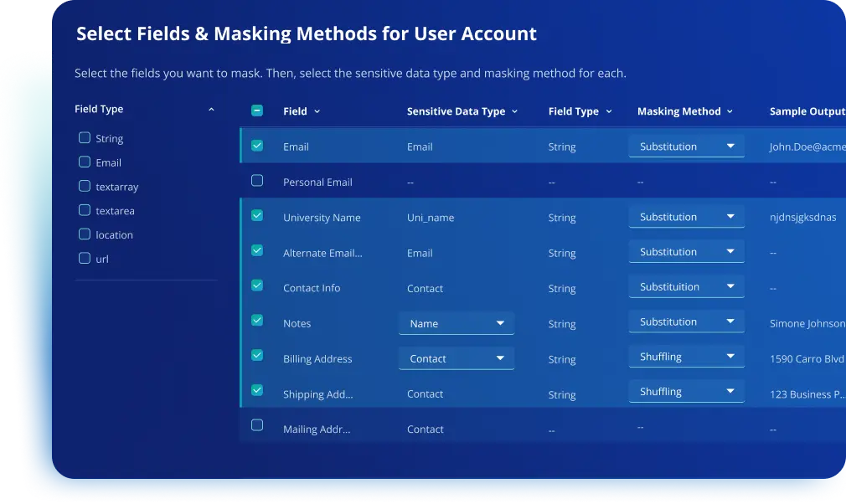Click the Simone Johnson sample output
The width and height of the screenshot is (846, 504).
point(807,323)
